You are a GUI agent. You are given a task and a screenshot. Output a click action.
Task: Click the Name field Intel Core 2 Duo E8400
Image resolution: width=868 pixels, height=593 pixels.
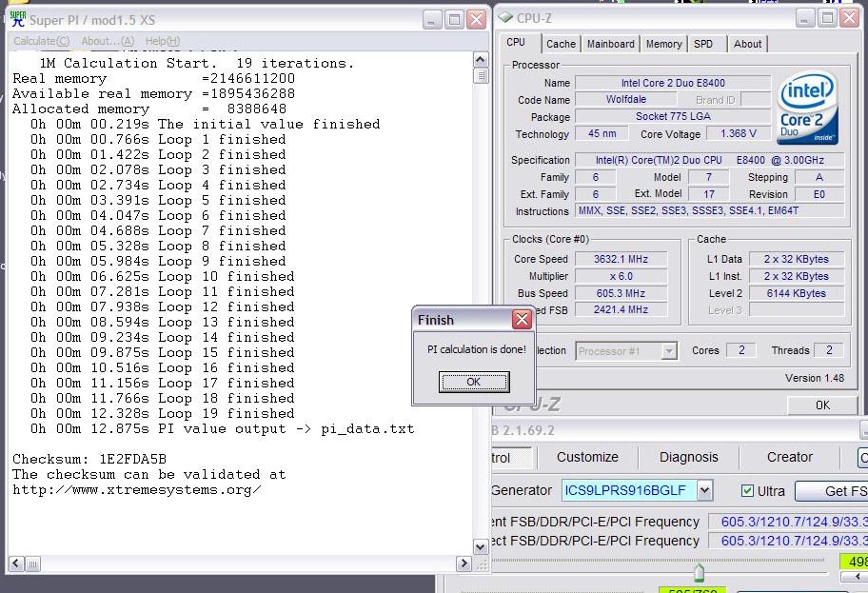[x=673, y=83]
